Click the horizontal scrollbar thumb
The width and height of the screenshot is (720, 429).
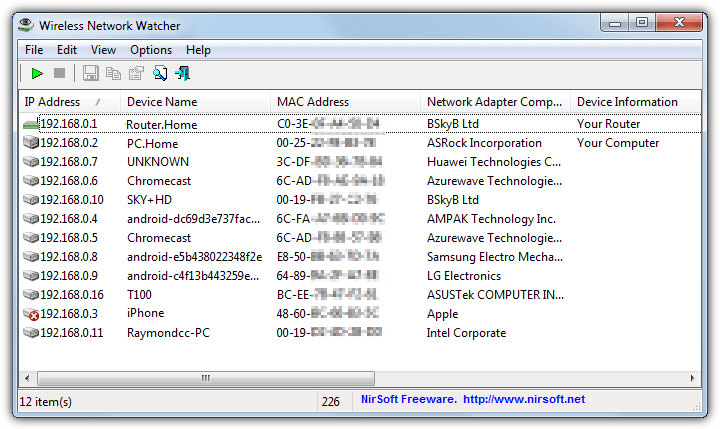coord(206,378)
